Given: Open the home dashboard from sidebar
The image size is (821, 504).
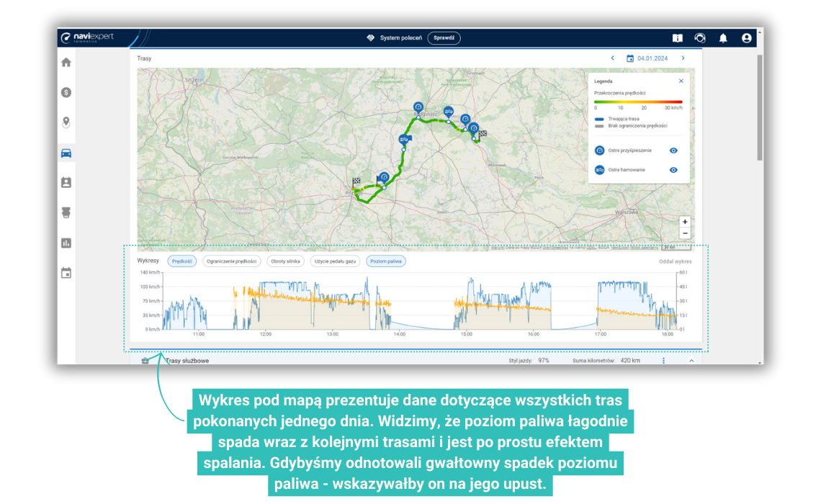Looking at the screenshot, I should click(66, 62).
